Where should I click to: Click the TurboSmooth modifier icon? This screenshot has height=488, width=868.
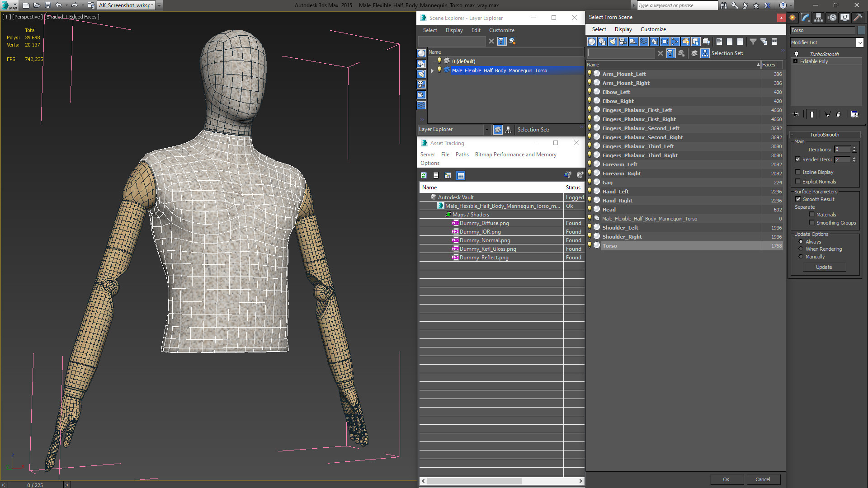(797, 54)
